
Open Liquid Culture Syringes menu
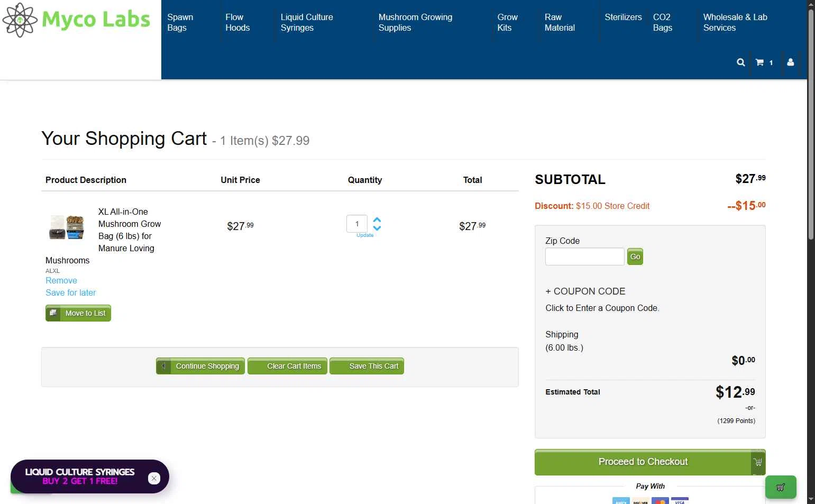[x=307, y=22]
